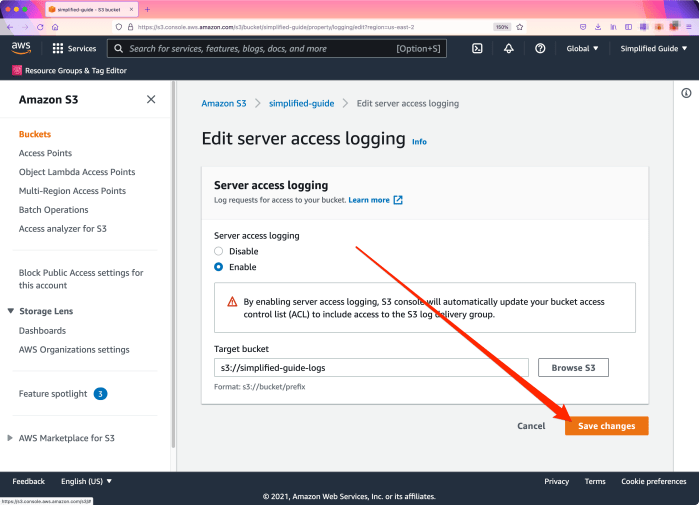Click the Feedback link in footer

pos(29,481)
